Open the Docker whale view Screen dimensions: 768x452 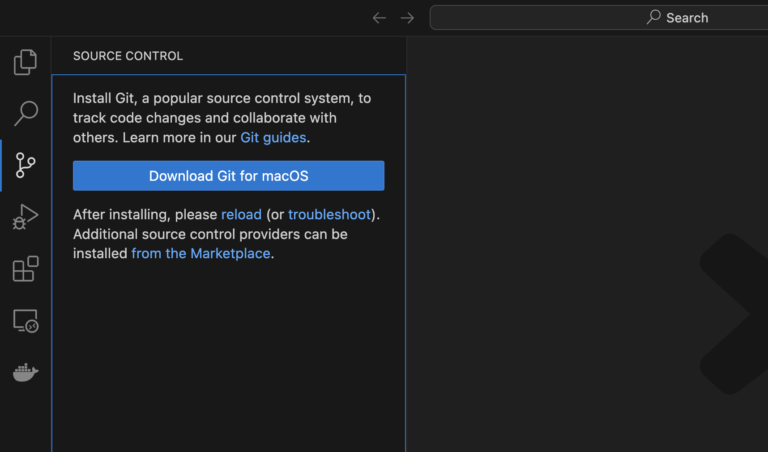click(25, 373)
